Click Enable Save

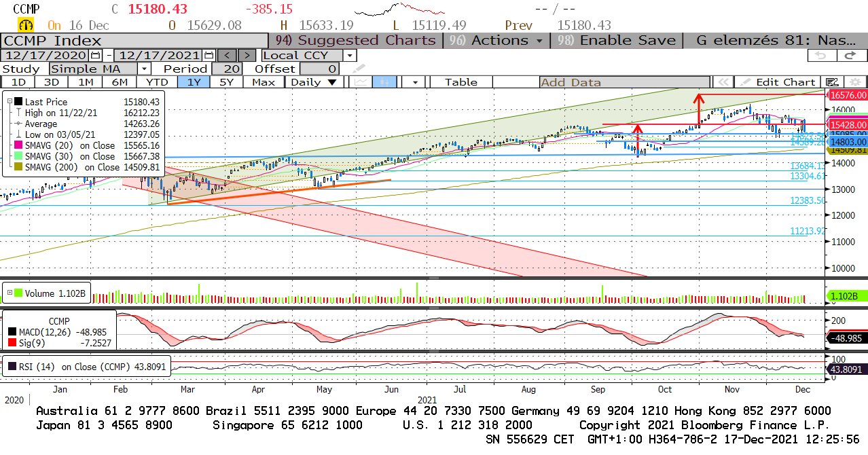[617, 41]
